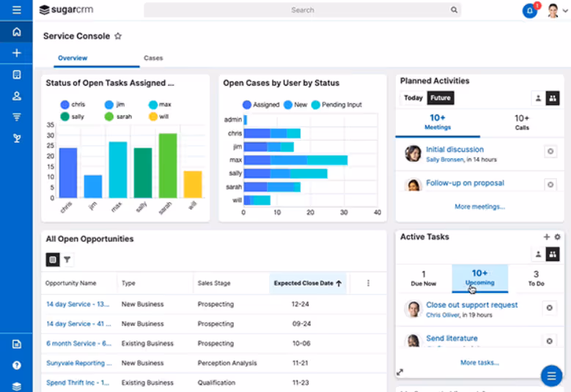Image resolution: width=571 pixels, height=392 pixels.
Task: Select the Upcoming tasks tab
Action: [479, 278]
